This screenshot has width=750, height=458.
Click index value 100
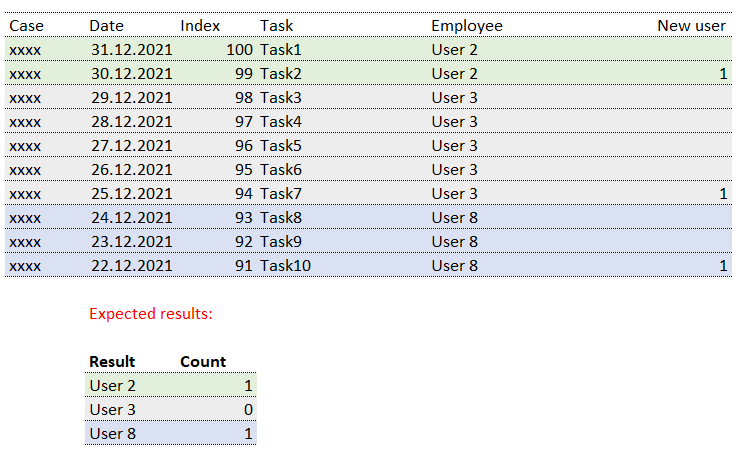point(239,50)
